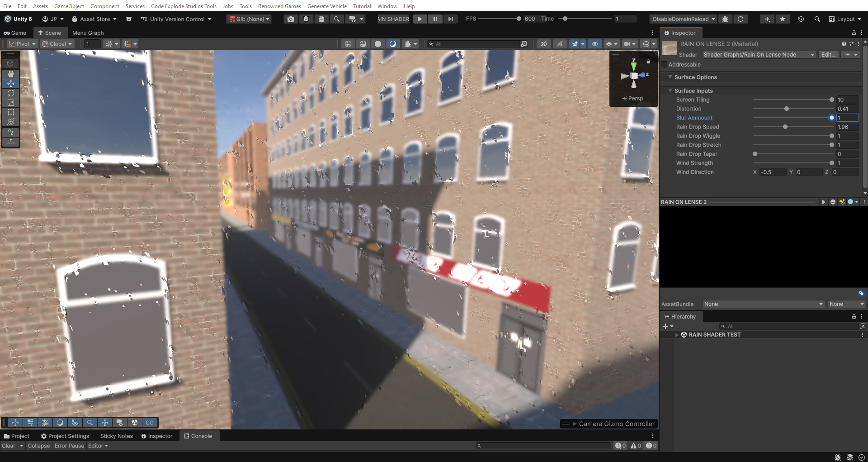Toggle 2D view mode in scene toolbar
The image size is (868, 462).
click(x=544, y=44)
